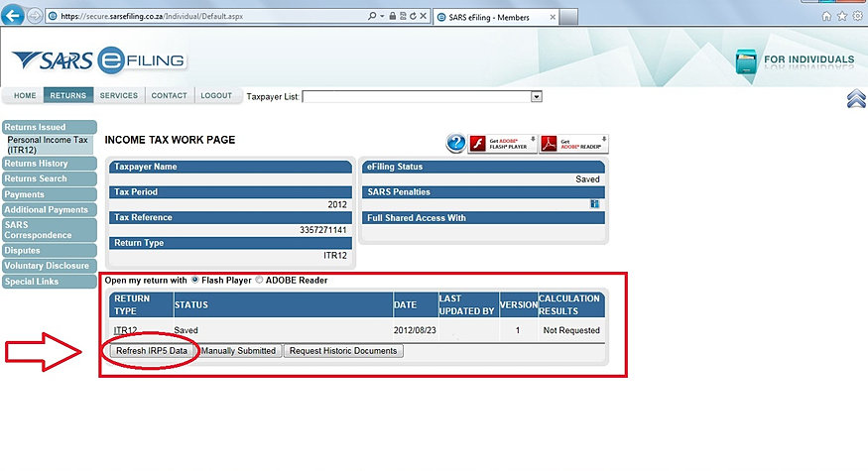The width and height of the screenshot is (868, 471).
Task: Open the HOME menu item
Action: tap(25, 95)
